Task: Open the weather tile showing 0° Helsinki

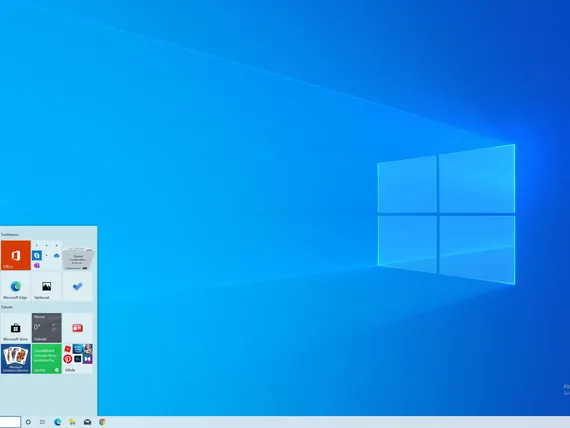Action: pos(47,328)
